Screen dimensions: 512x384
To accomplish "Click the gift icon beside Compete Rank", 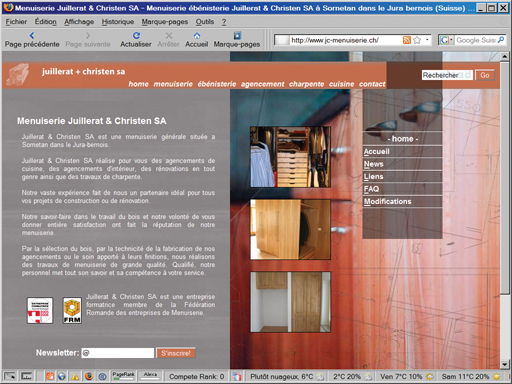I will coord(237,377).
